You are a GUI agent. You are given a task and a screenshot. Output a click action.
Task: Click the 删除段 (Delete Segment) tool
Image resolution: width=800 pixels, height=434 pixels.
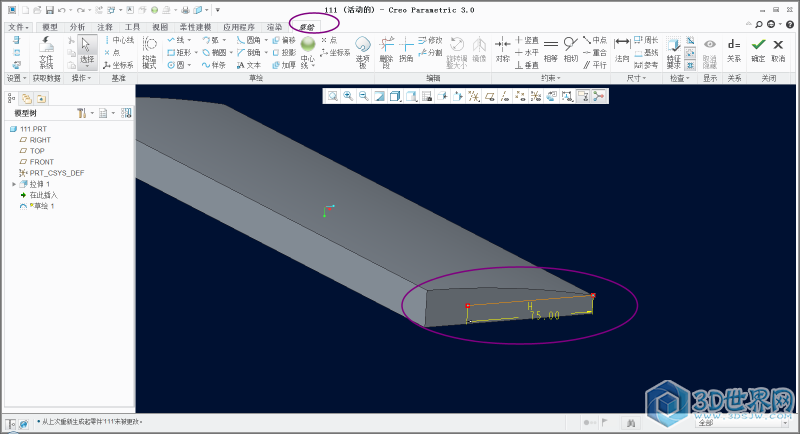click(386, 52)
